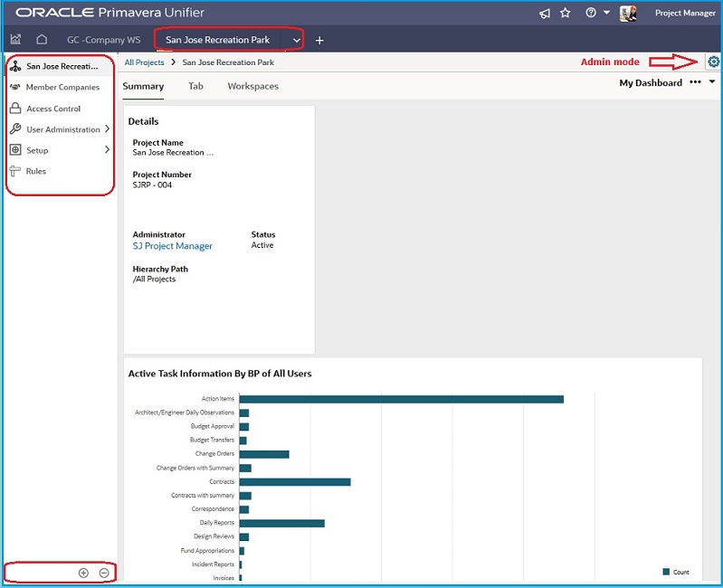
Task: Expand the help menu arrow
Action: 607,13
